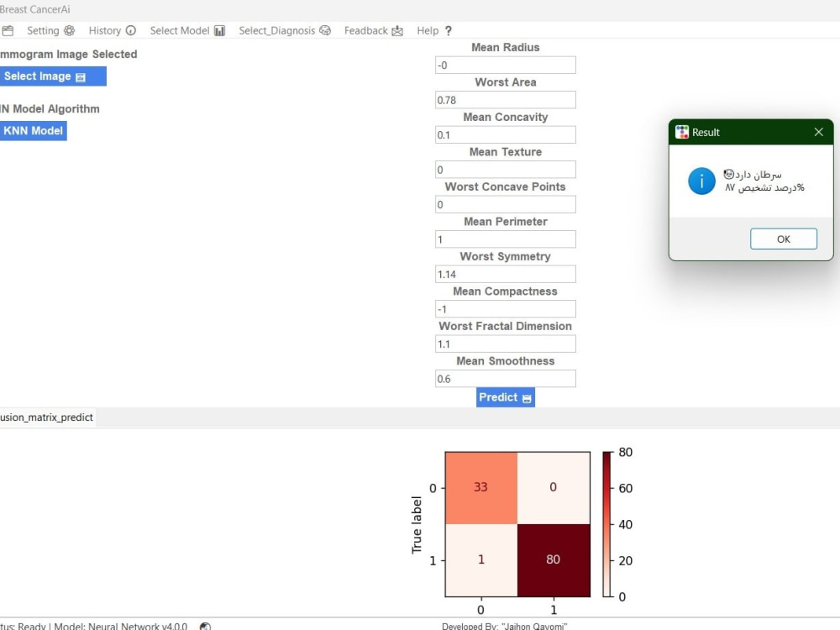Click the icon on Select Image button
Viewport: 840px width, 630px height.
tap(81, 77)
